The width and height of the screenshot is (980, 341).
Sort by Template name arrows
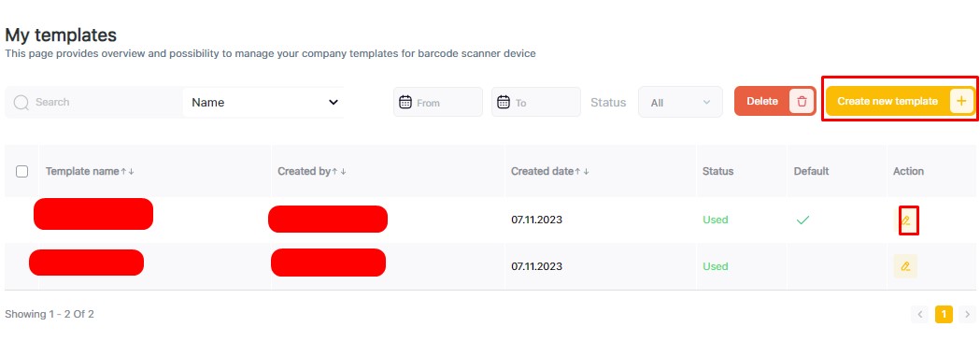tap(127, 171)
